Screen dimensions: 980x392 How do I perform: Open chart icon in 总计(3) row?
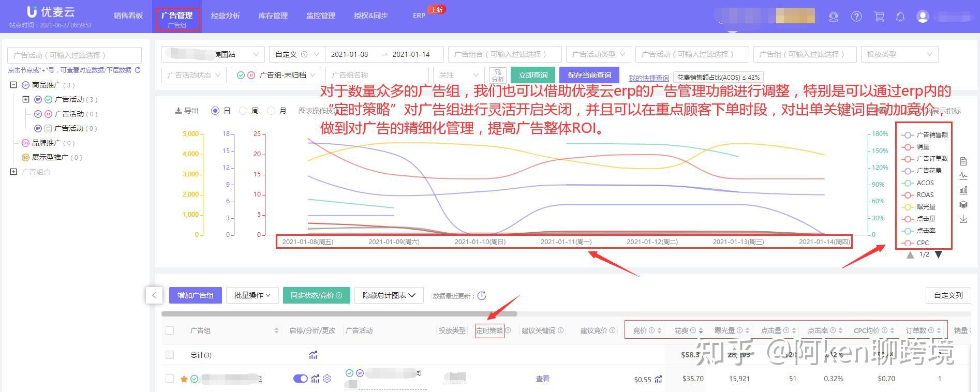[x=313, y=355]
